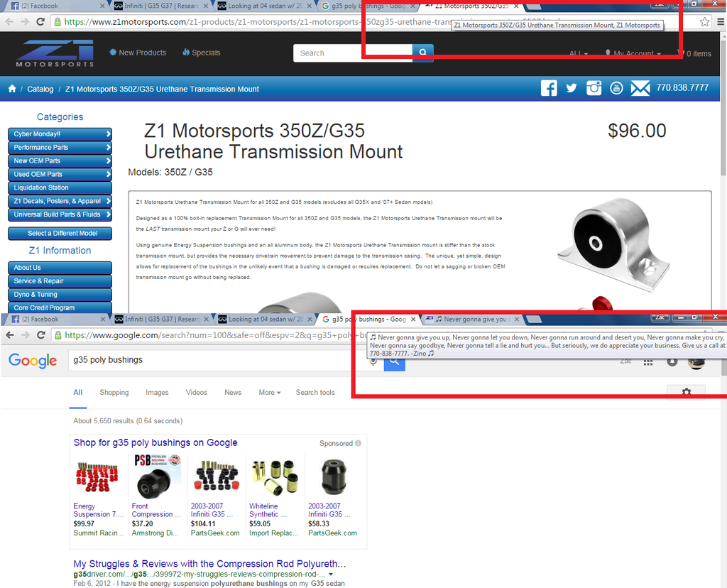727x588 pixels.
Task: Select the Images results tab
Action: click(x=157, y=392)
